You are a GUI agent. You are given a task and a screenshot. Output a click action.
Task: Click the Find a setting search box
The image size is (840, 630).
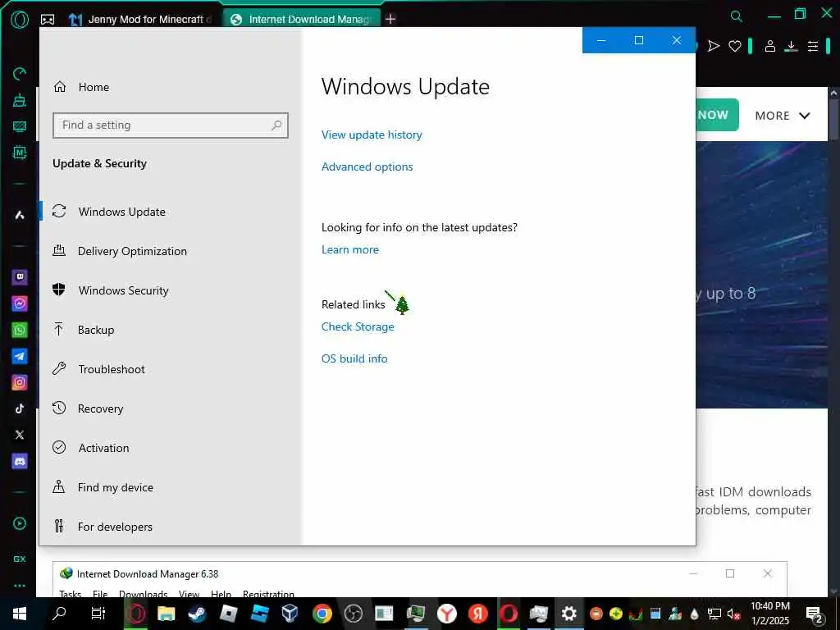(x=171, y=126)
